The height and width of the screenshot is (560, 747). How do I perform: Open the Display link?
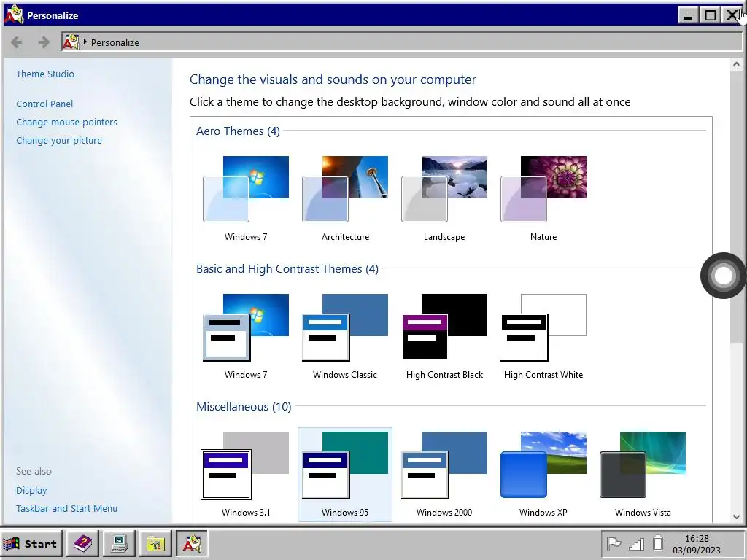[31, 490]
